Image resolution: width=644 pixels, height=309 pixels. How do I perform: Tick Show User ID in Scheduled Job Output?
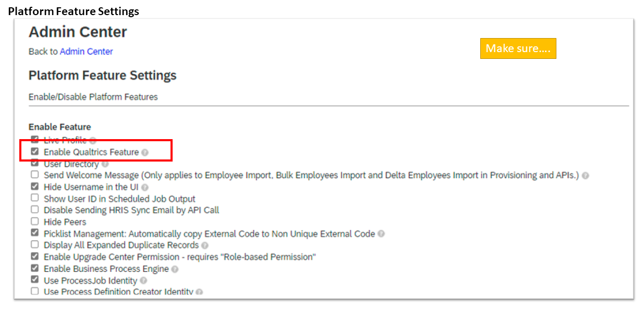click(x=34, y=198)
